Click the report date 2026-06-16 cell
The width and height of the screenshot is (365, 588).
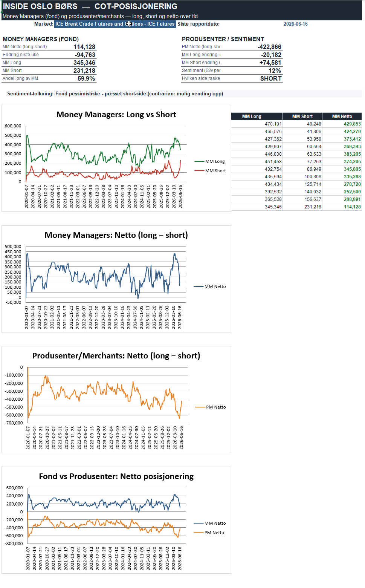[295, 24]
